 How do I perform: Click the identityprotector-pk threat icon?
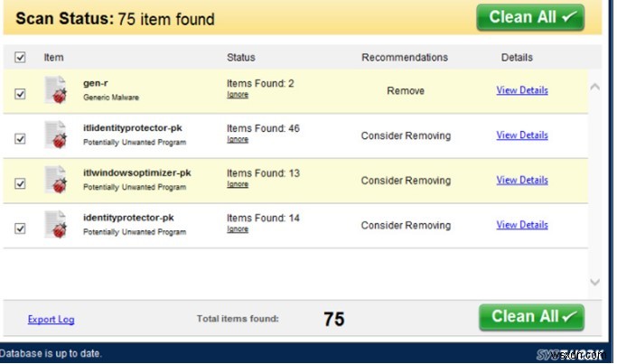(x=56, y=225)
